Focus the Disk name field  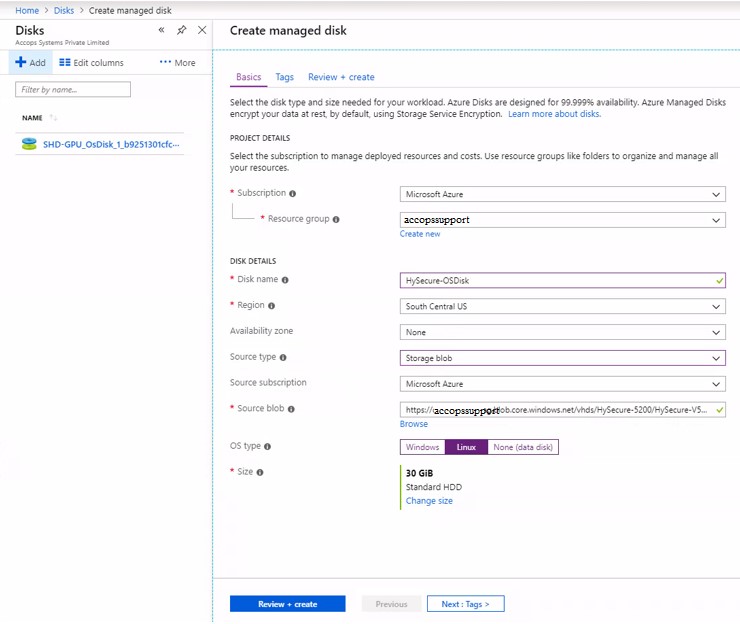pos(563,280)
